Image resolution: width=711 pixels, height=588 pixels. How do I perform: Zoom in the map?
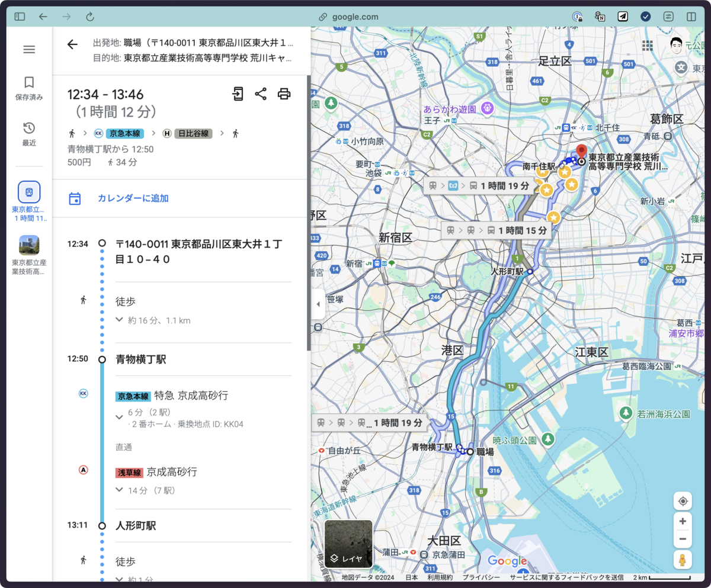(x=683, y=521)
